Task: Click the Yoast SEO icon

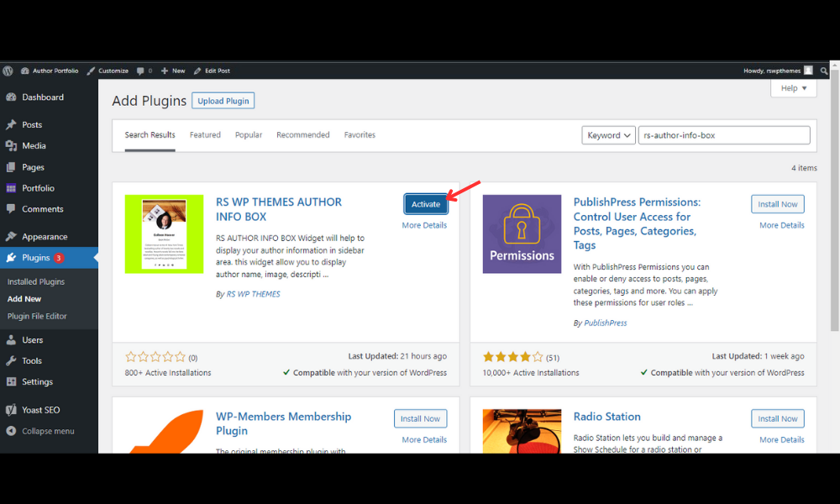Action: 11,410
